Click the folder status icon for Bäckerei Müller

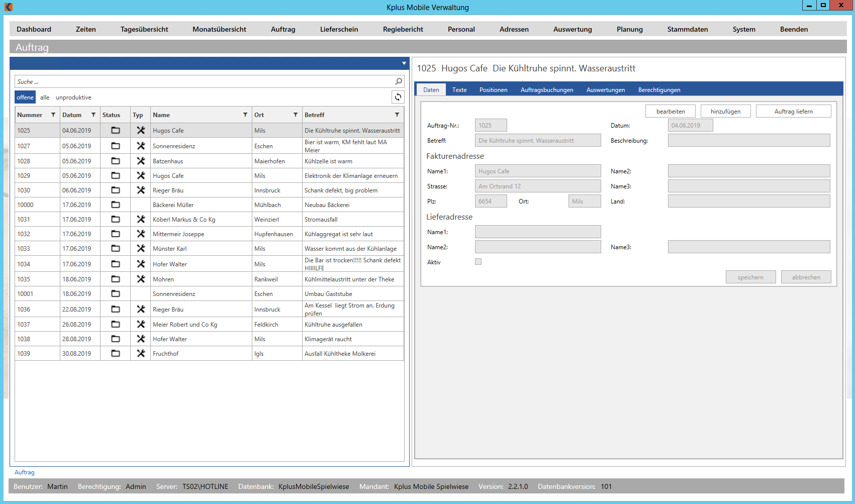click(115, 205)
